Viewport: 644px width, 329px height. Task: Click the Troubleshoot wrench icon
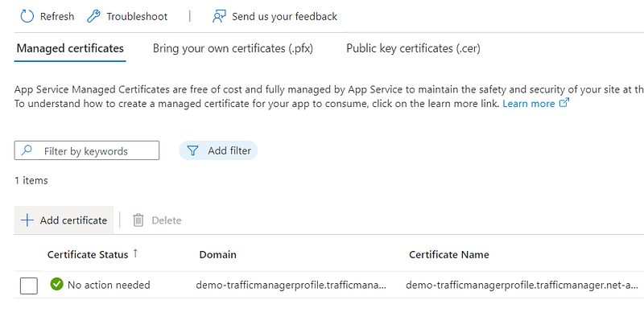[x=93, y=16]
